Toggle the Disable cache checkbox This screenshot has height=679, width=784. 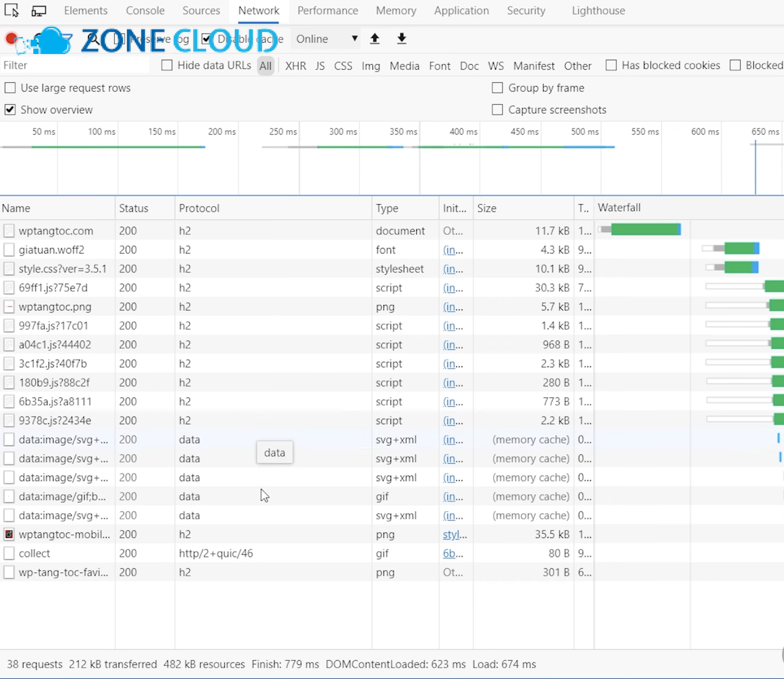click(206, 38)
